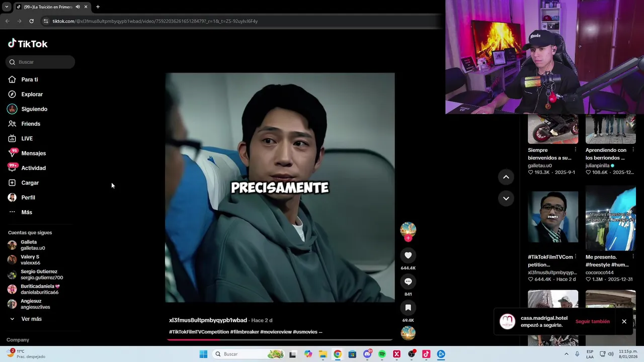This screenshot has width=644, height=362.
Task: Open three-dot menu for Aprendiendo con video
Action: click(x=633, y=150)
